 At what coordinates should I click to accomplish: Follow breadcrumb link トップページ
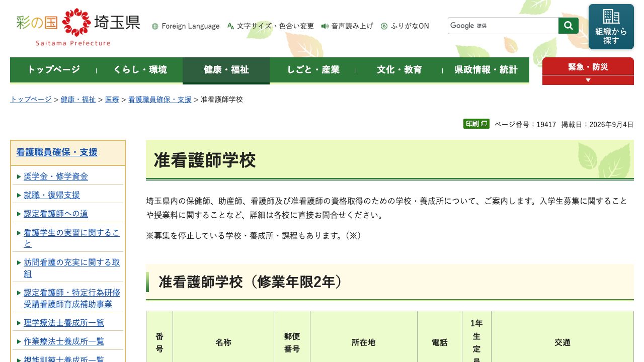pyautogui.click(x=31, y=100)
